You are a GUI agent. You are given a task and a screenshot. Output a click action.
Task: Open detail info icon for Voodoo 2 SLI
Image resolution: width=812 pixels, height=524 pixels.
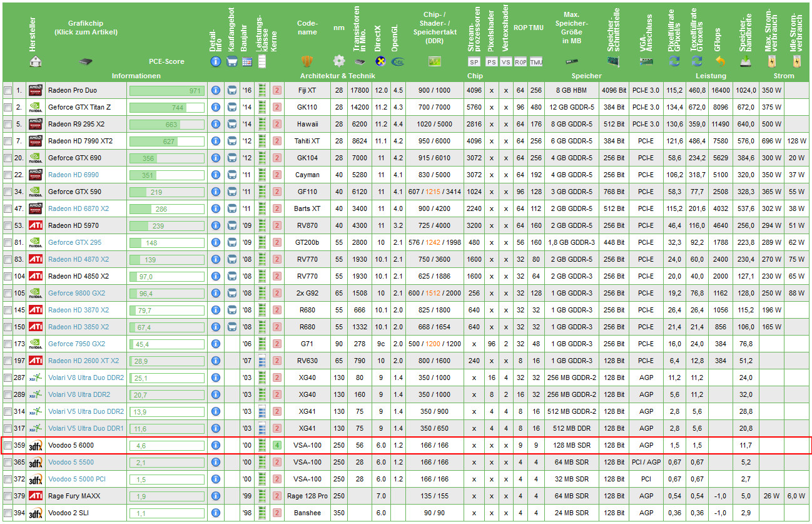216,513
